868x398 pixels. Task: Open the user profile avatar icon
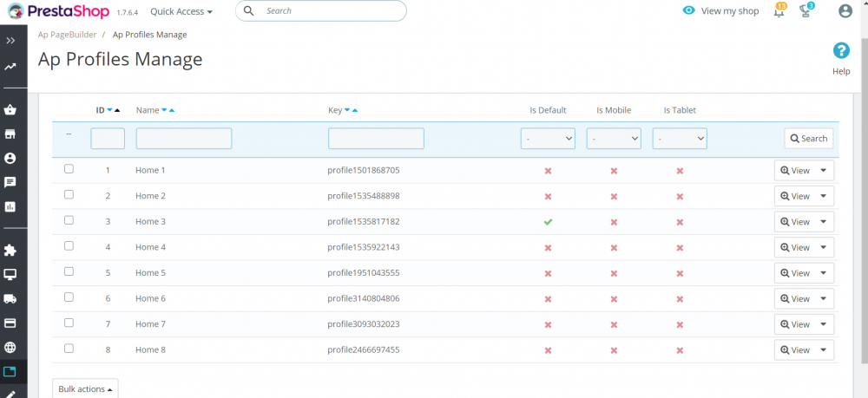[x=845, y=10]
